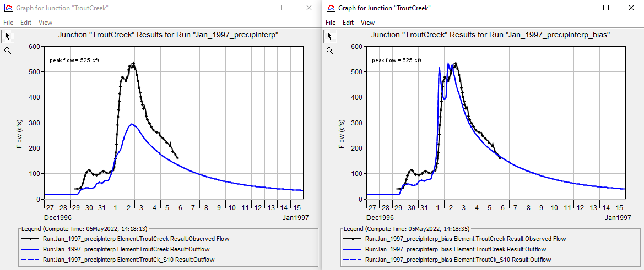Open File menu in left graph window
644x270 pixels.
coord(8,23)
